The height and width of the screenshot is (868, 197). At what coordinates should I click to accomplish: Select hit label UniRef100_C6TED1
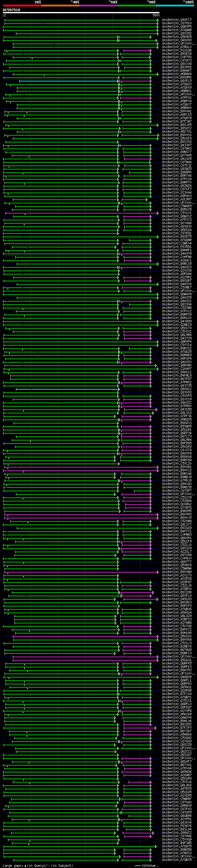coord(177,233)
